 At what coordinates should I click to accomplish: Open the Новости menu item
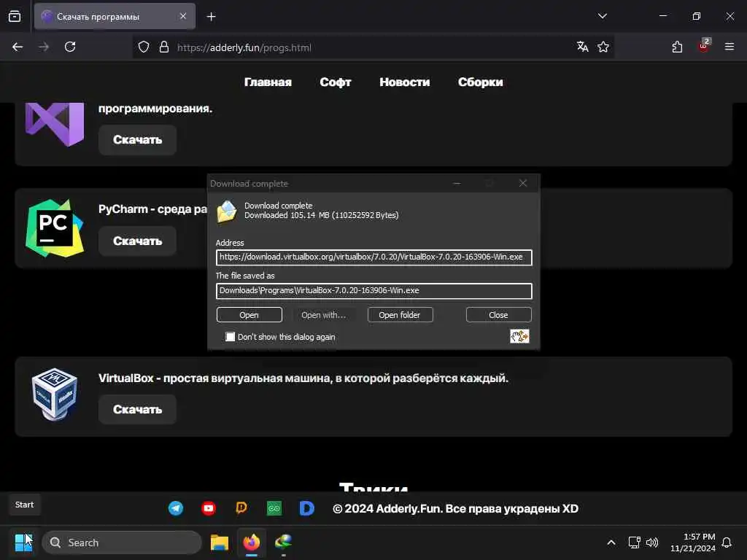(x=404, y=82)
